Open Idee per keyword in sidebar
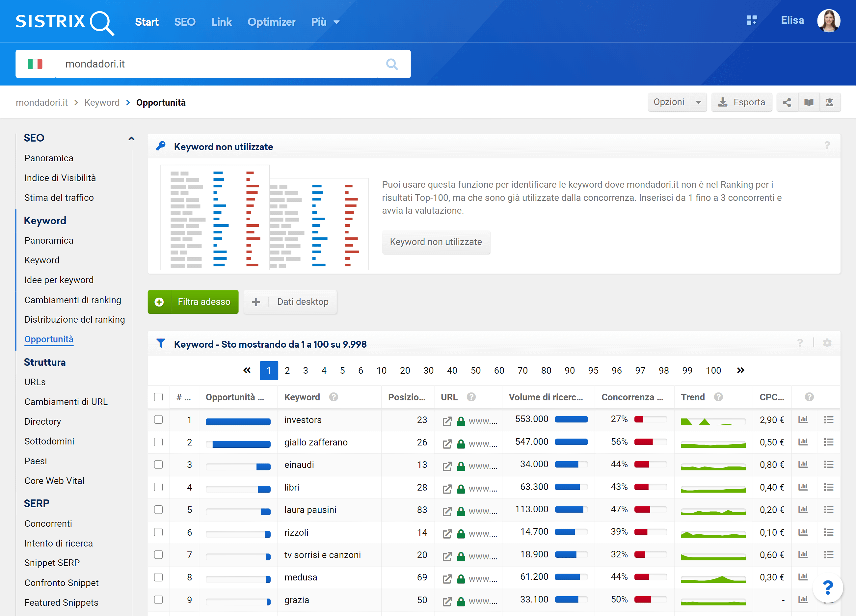The height and width of the screenshot is (616, 856). coord(59,280)
